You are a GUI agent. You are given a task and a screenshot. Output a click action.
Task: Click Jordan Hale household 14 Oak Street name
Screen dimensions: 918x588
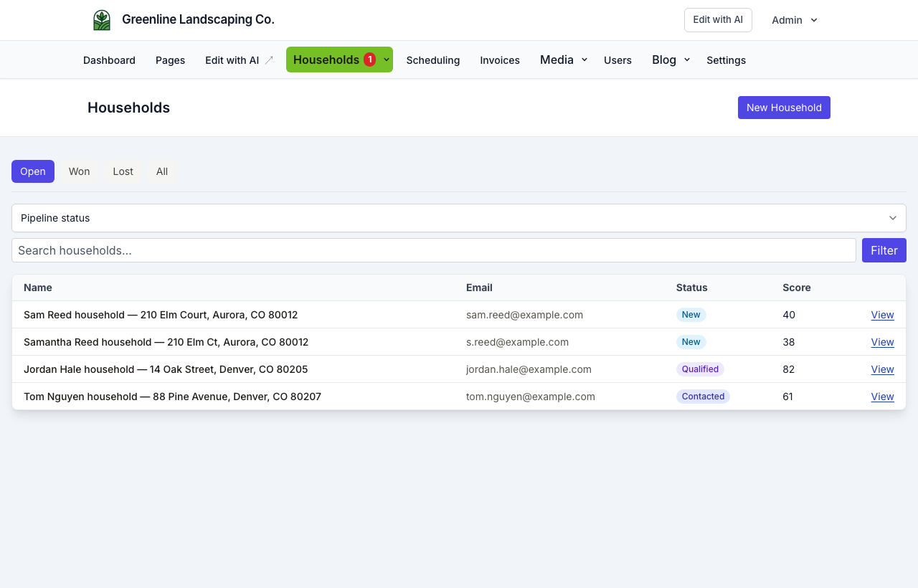pyautogui.click(x=166, y=369)
